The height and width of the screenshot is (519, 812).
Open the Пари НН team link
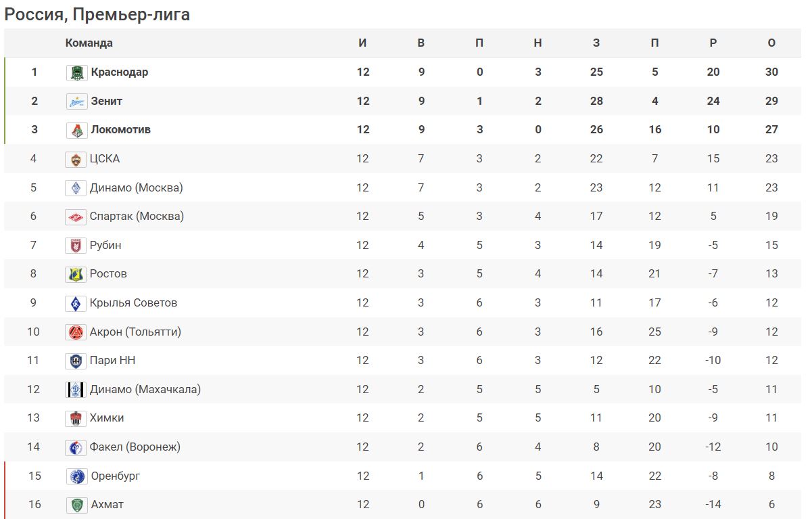(112, 361)
